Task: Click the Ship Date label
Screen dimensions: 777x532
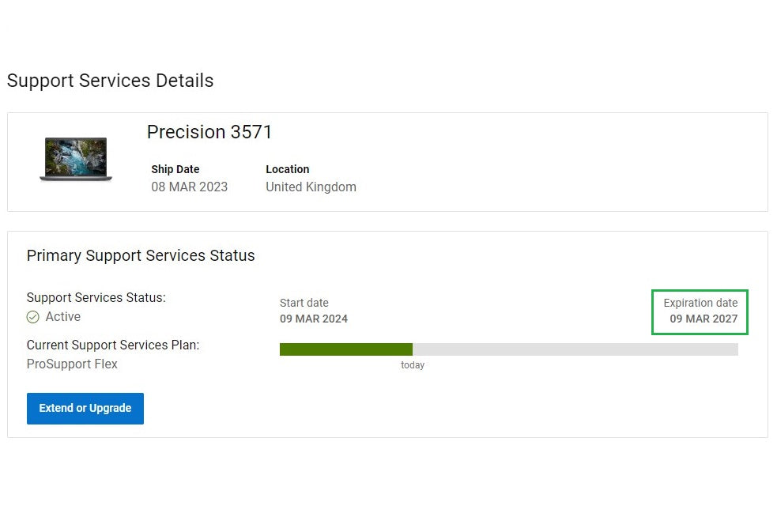Action: 175,169
